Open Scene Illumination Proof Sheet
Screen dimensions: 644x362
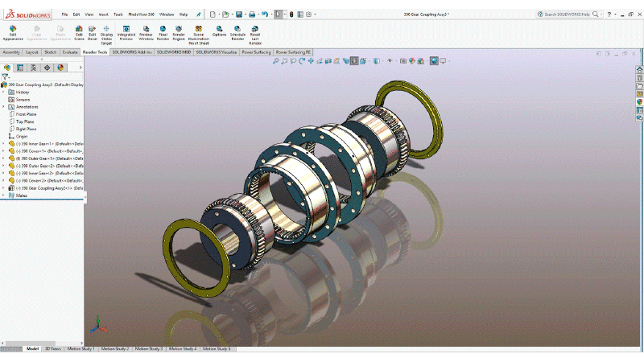[x=198, y=35]
